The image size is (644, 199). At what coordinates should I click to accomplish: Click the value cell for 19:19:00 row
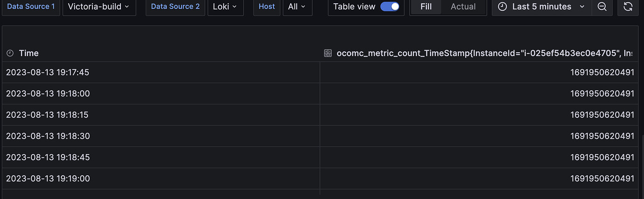point(479,178)
